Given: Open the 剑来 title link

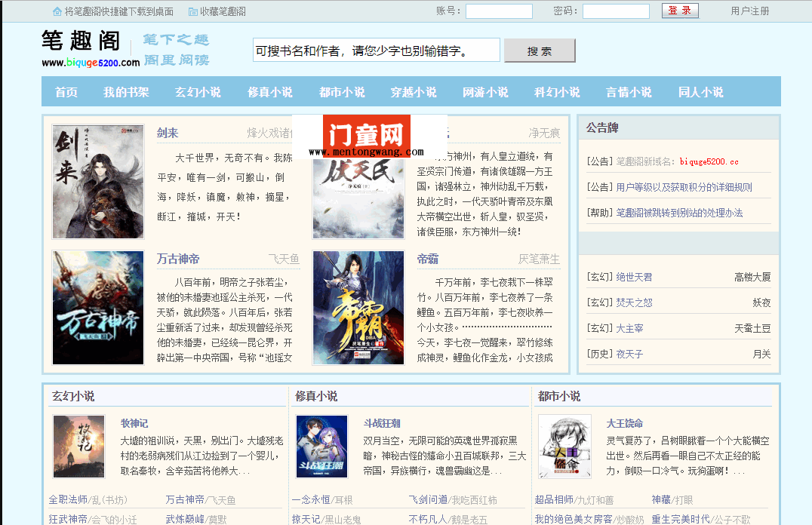Looking at the screenshot, I should 168,133.
